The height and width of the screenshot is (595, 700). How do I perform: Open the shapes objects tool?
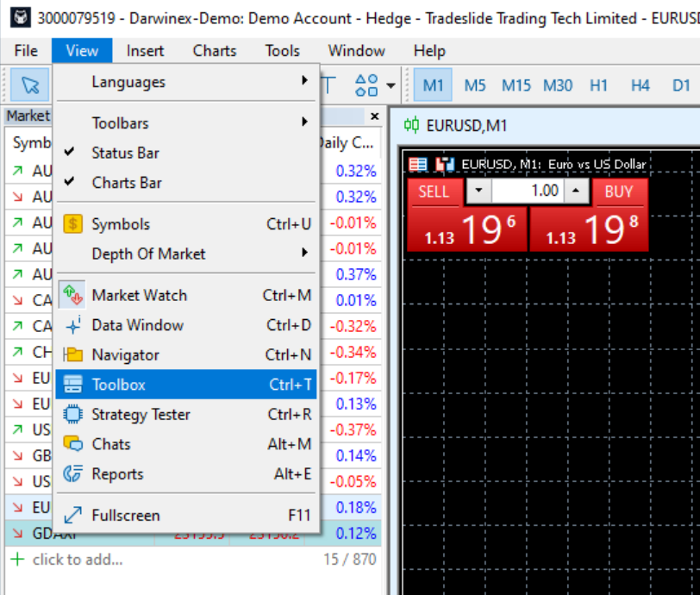[x=366, y=85]
